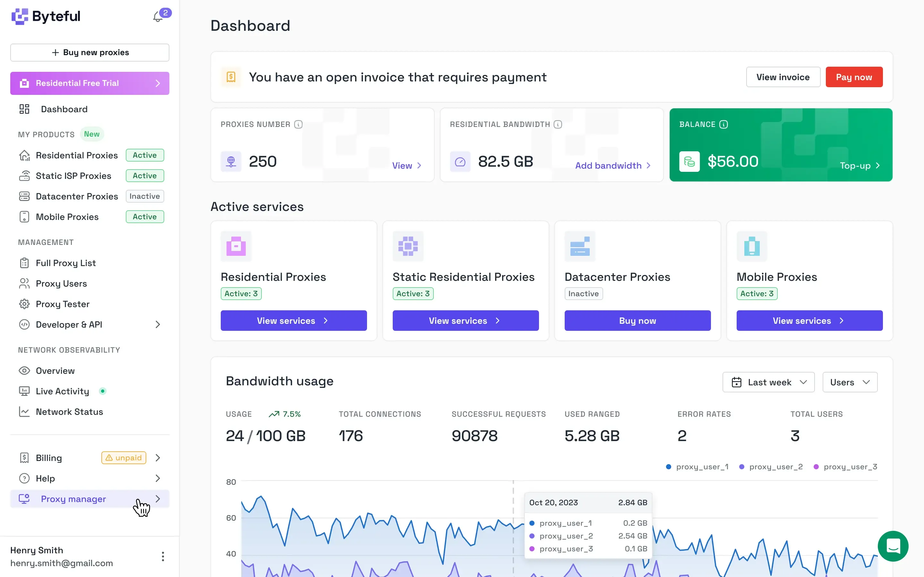Open the Last week date range dropdown

click(768, 382)
